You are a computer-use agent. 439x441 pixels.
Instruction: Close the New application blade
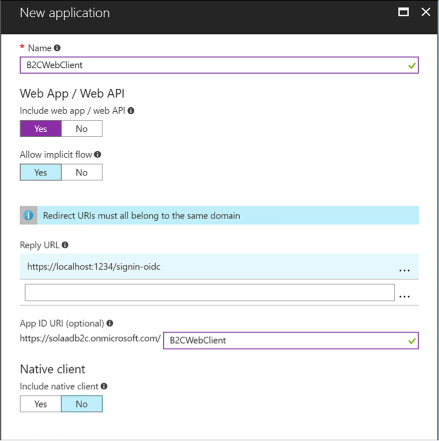pos(426,12)
